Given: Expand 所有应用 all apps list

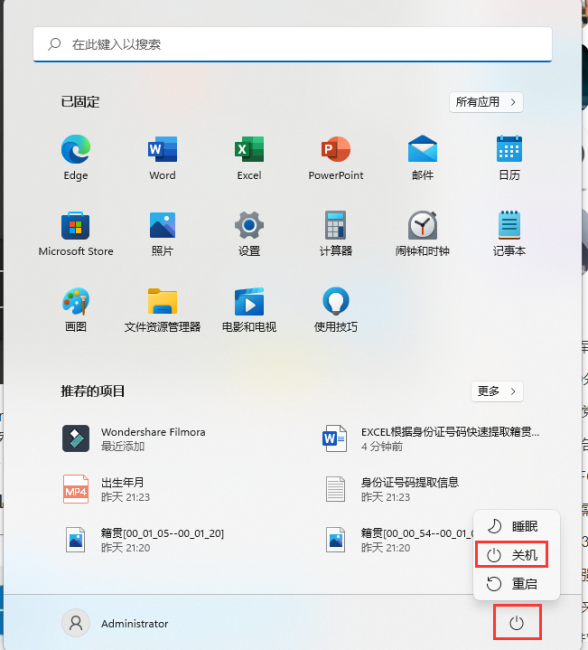Looking at the screenshot, I should coord(486,102).
